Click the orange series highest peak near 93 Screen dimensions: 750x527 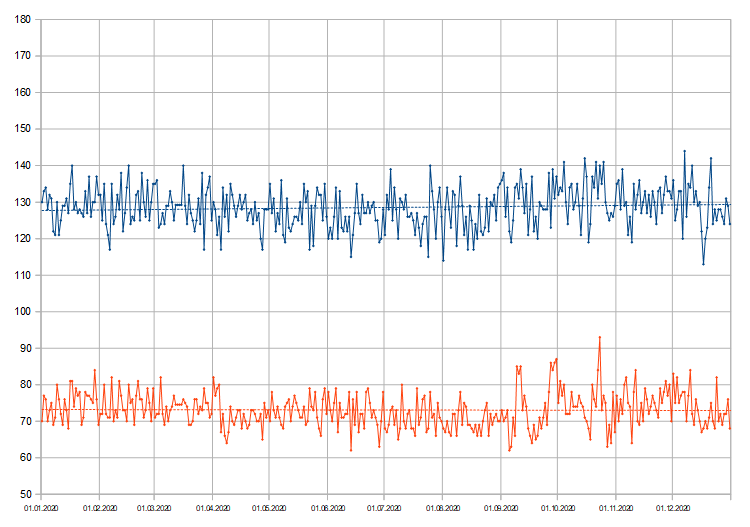600,338
